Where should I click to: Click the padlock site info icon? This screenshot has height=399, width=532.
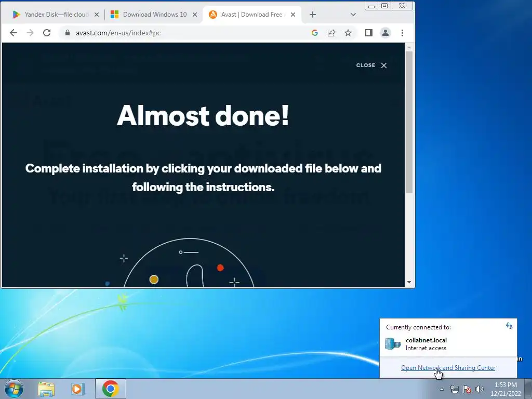click(68, 33)
